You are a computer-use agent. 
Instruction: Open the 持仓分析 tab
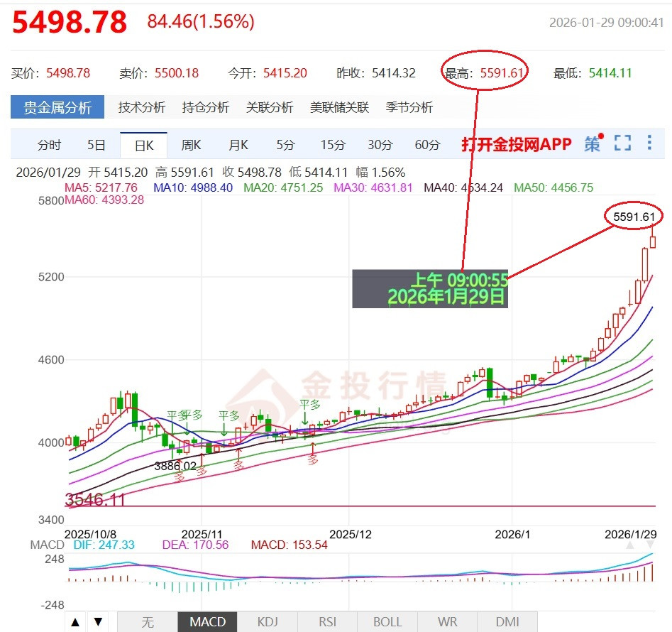[x=205, y=107]
